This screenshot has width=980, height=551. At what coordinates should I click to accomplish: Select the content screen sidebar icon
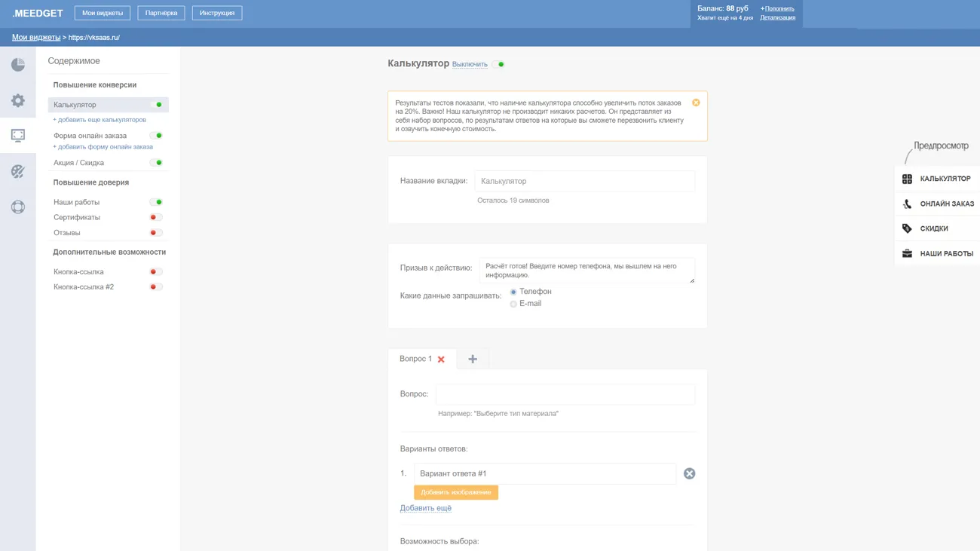tap(18, 136)
